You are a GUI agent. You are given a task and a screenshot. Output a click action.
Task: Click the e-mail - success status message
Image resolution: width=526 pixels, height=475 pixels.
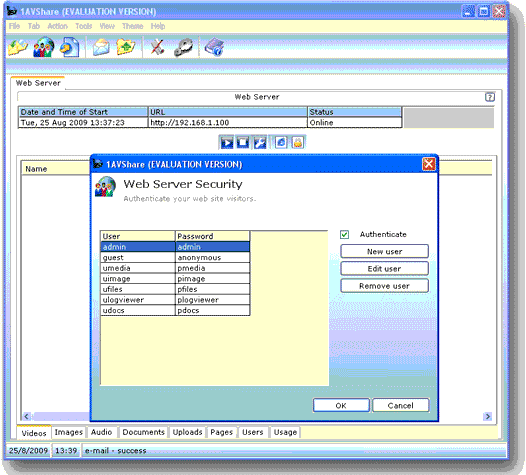[115, 451]
